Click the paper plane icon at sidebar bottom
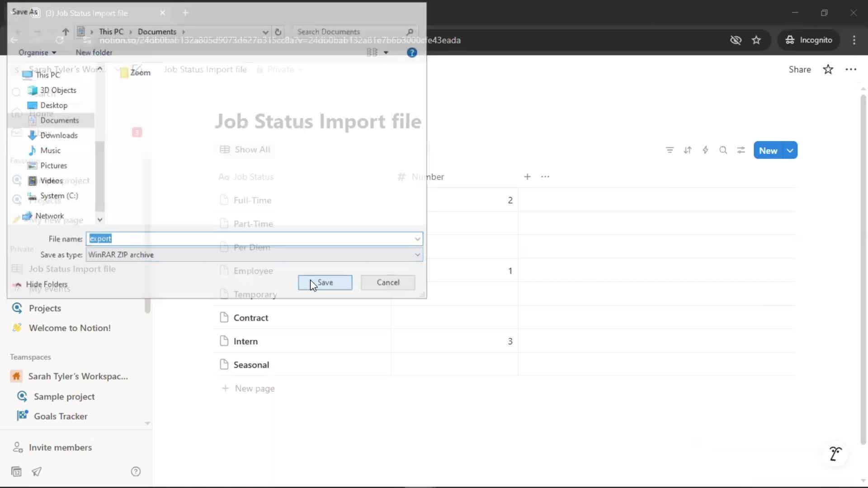868x488 pixels. coord(37,472)
